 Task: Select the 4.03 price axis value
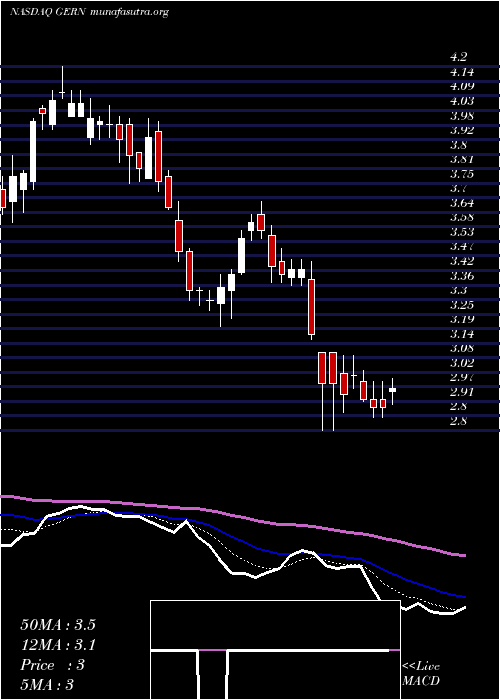tap(462, 101)
